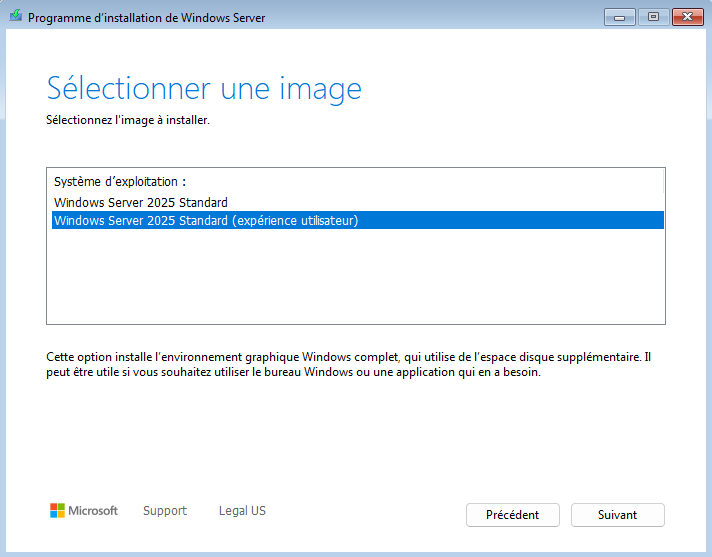Click blank area between Legal US and Précédent

(x=365, y=511)
